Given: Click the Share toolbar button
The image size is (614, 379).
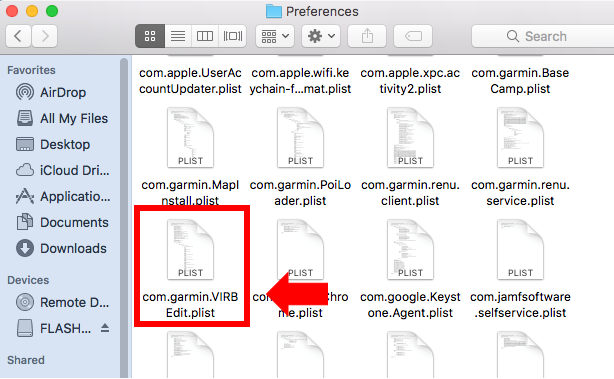Looking at the screenshot, I should pyautogui.click(x=367, y=36).
